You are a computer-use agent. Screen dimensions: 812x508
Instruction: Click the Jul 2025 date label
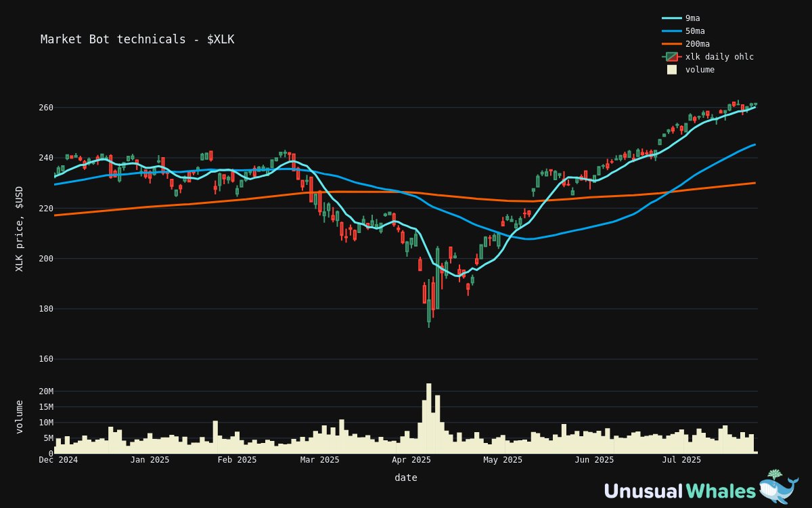click(x=681, y=460)
